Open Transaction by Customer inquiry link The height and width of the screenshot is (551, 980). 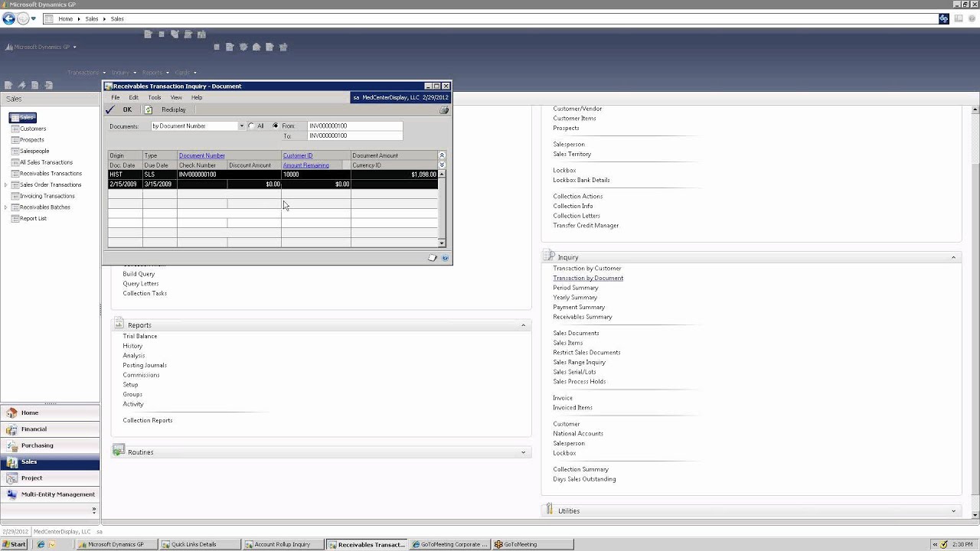tap(587, 269)
